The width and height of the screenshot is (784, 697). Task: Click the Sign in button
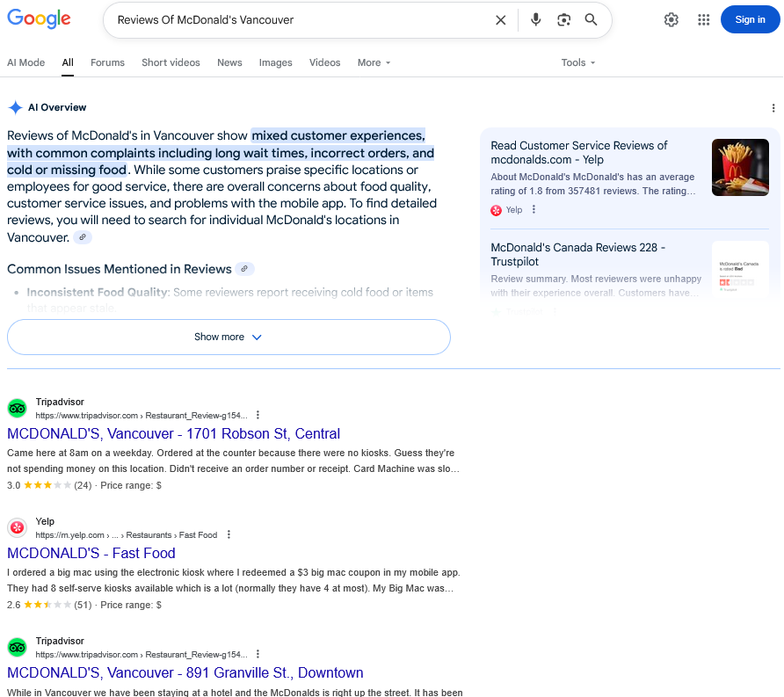pyautogui.click(x=750, y=19)
